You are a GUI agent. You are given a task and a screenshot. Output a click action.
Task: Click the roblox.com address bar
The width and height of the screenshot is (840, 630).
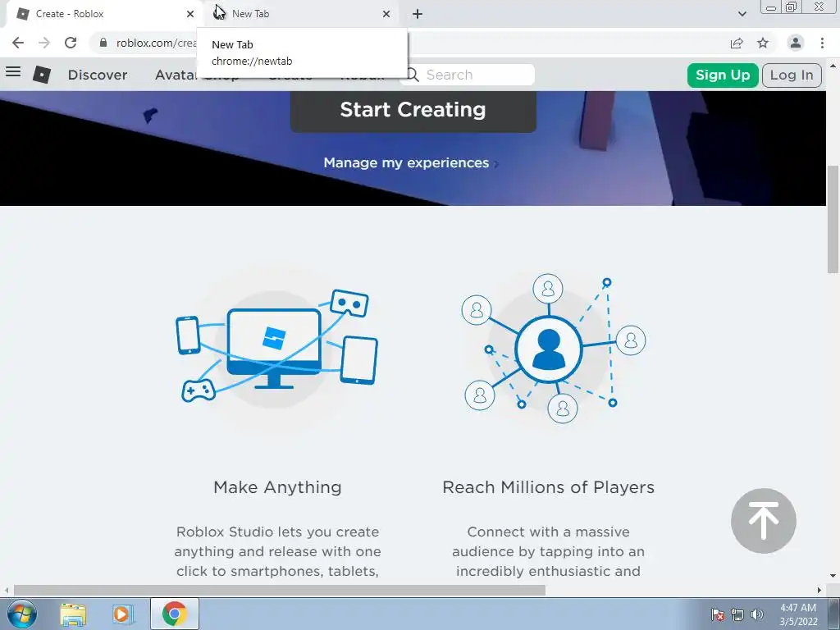coord(157,43)
